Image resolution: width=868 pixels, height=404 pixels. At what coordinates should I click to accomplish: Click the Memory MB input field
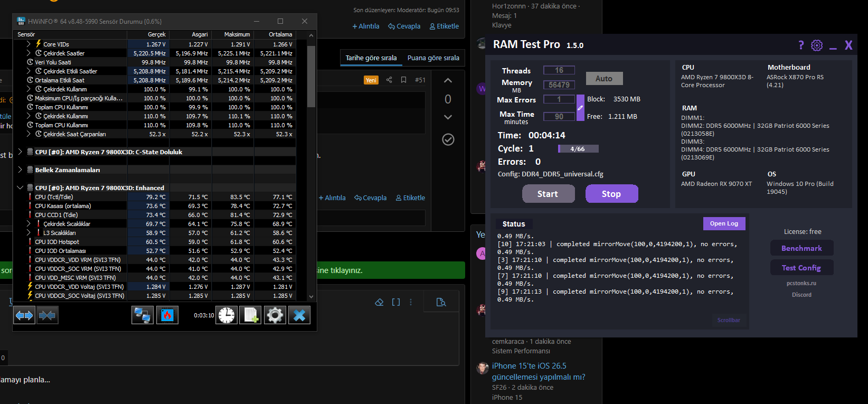tap(559, 84)
